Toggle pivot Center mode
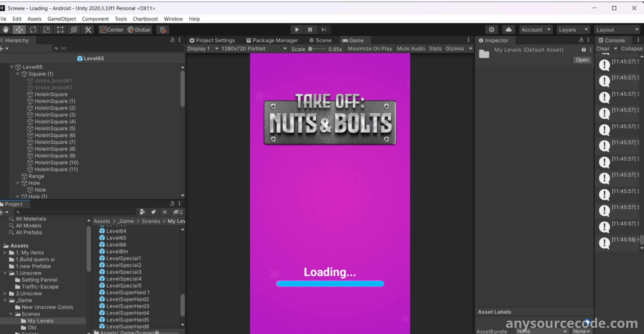 [x=112, y=29]
